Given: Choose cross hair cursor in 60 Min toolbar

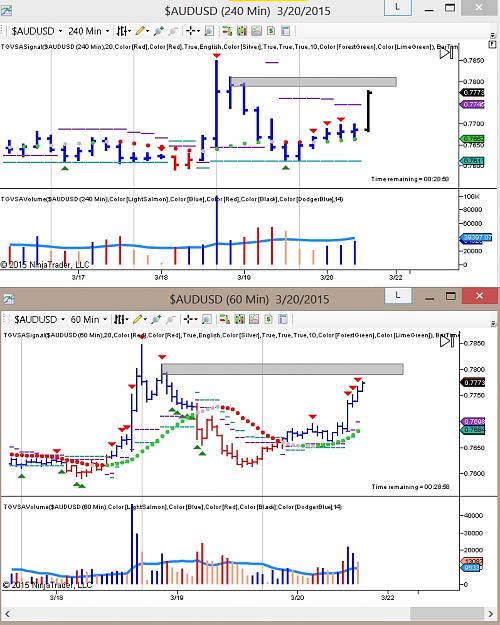Looking at the screenshot, I should tap(189, 319).
